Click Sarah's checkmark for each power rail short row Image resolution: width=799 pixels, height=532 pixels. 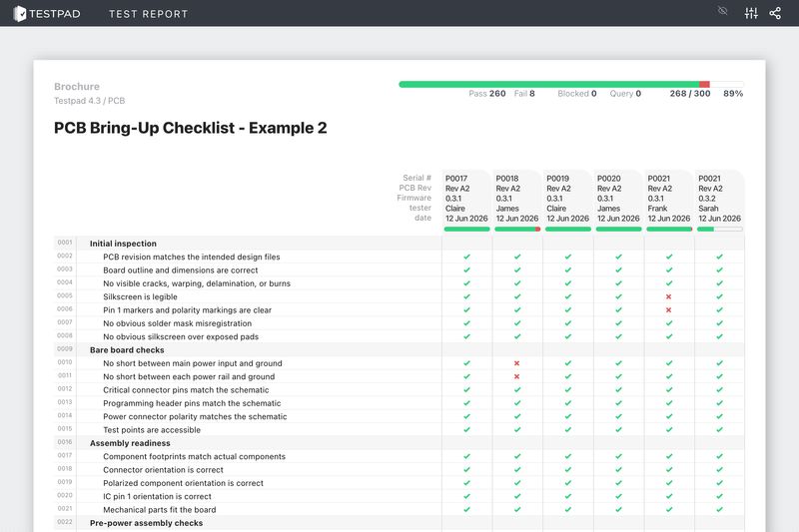click(x=719, y=376)
